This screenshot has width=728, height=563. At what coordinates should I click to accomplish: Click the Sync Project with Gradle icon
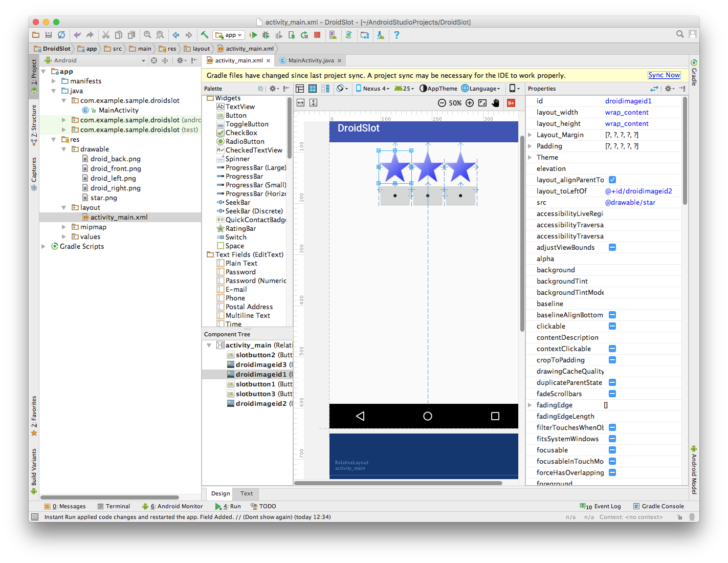pyautogui.click(x=349, y=35)
